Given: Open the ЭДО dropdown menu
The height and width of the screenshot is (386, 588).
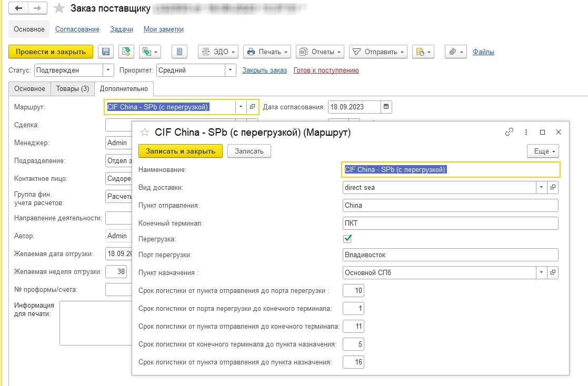Looking at the screenshot, I should click(218, 52).
